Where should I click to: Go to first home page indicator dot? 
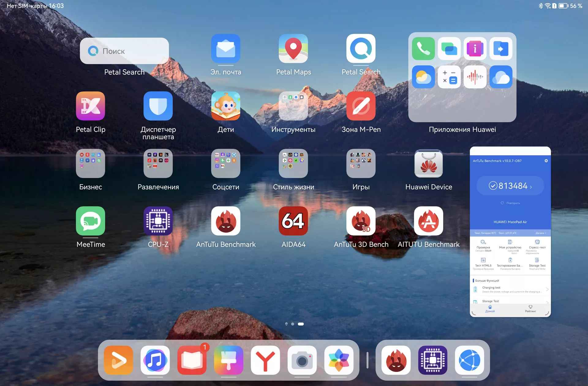(x=286, y=324)
